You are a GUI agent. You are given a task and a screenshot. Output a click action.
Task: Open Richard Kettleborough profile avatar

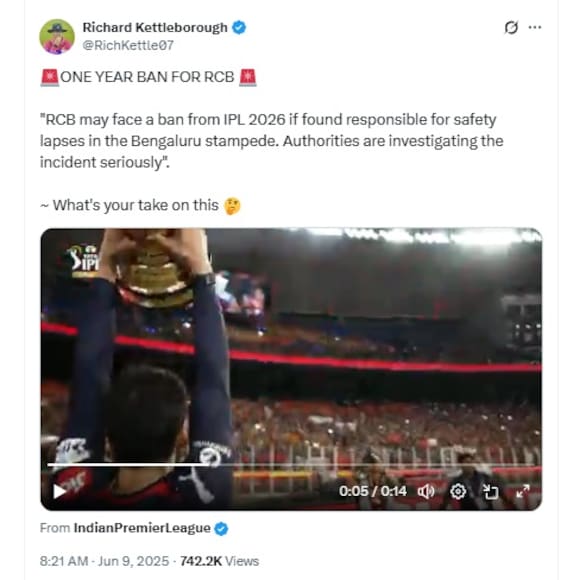57,37
